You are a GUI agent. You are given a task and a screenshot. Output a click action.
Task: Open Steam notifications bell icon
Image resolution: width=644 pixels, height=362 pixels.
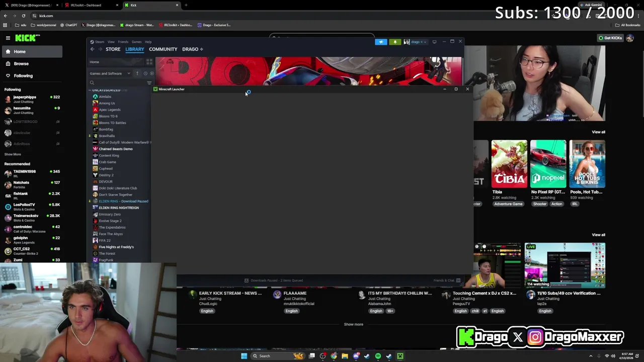(395, 42)
